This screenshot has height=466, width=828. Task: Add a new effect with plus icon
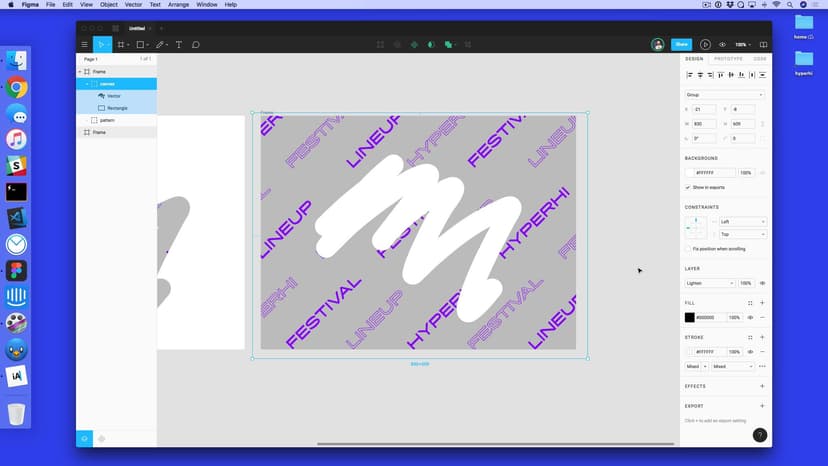(x=762, y=386)
